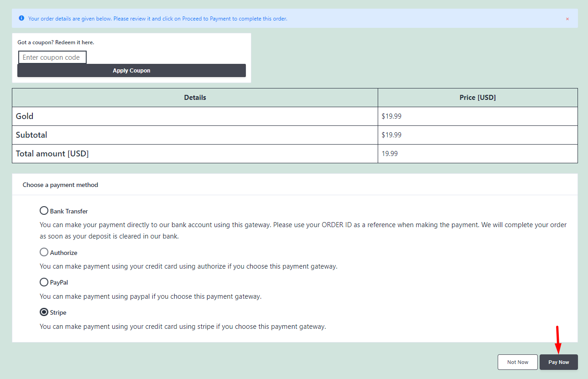This screenshot has width=588, height=379.
Task: Click the Subtotal row label
Action: [x=31, y=135]
